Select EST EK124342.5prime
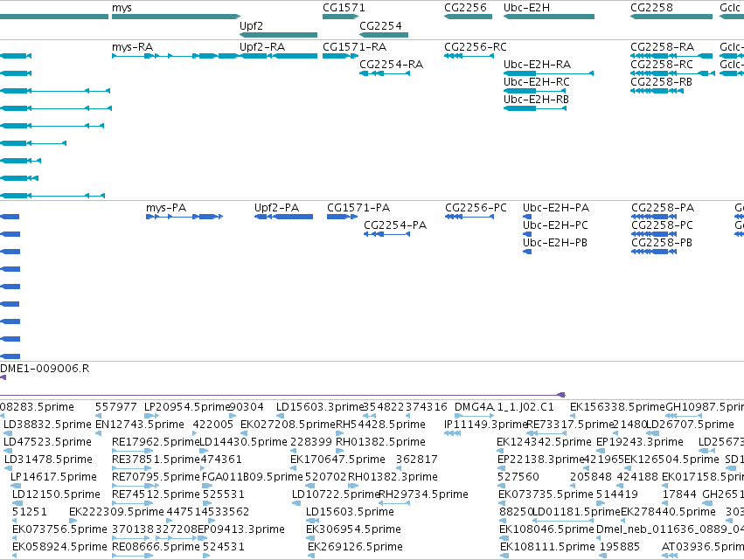This screenshot has height=560, width=744. (x=545, y=442)
